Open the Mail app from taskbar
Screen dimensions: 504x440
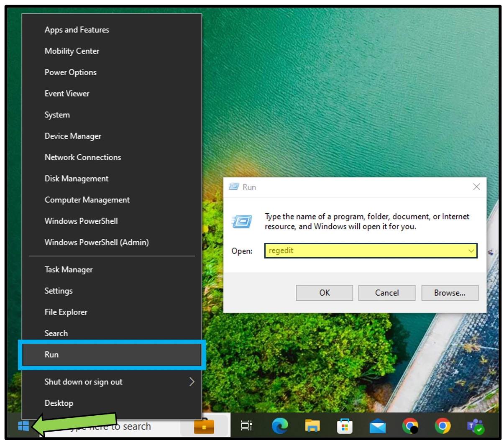[377, 426]
